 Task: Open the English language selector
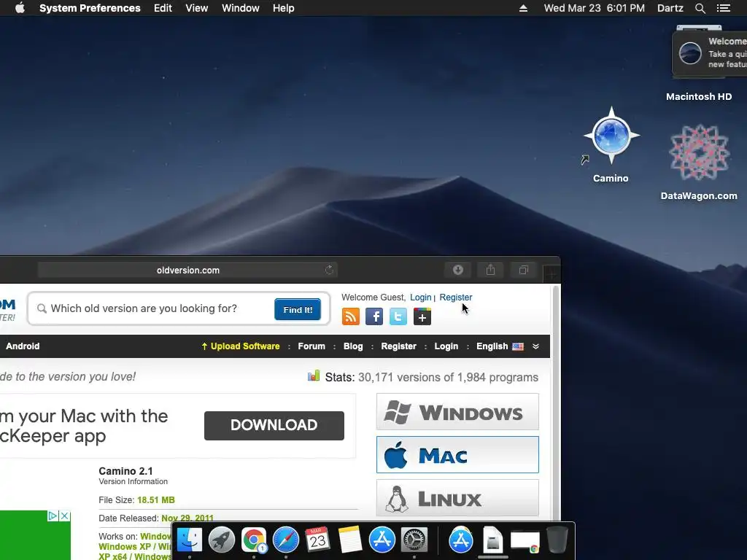tap(500, 346)
